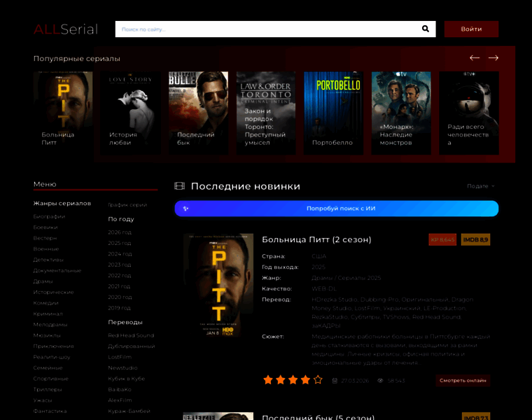Click the 'Смотреть онлайн' button
Viewport: 532px width, 420px height.
pos(463,381)
